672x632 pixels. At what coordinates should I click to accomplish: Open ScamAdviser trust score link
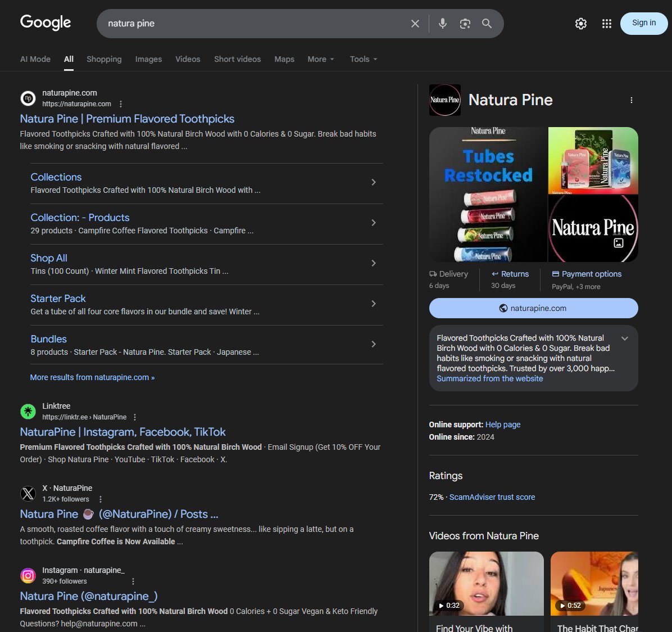(492, 497)
